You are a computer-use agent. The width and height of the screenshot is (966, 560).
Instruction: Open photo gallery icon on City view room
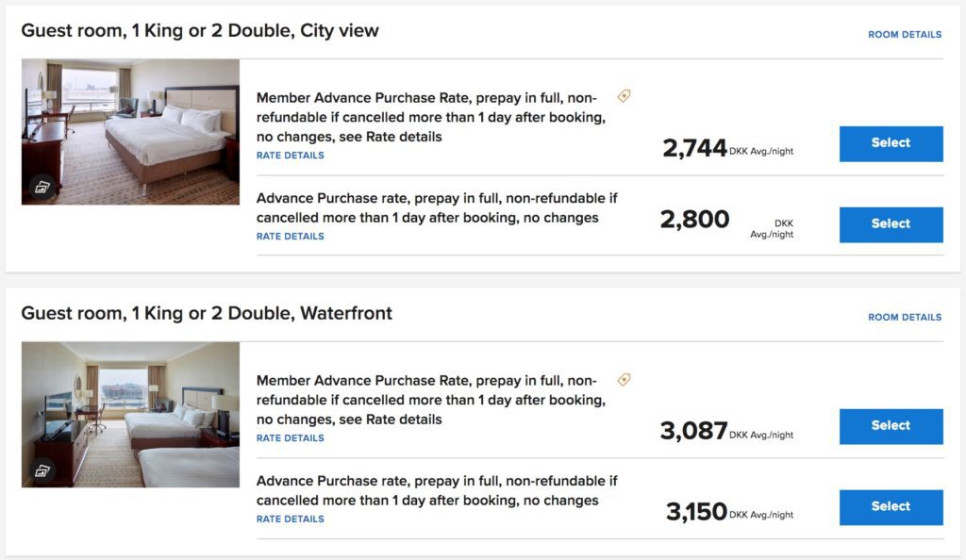pos(41,186)
